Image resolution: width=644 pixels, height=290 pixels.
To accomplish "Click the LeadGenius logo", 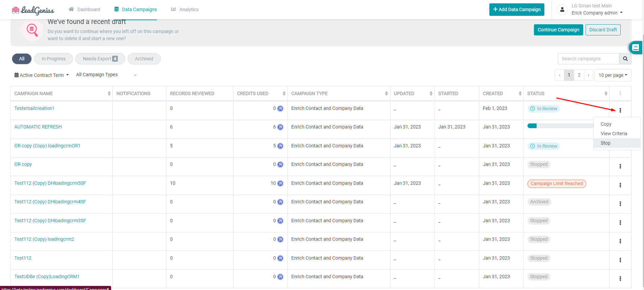I will (33, 10).
